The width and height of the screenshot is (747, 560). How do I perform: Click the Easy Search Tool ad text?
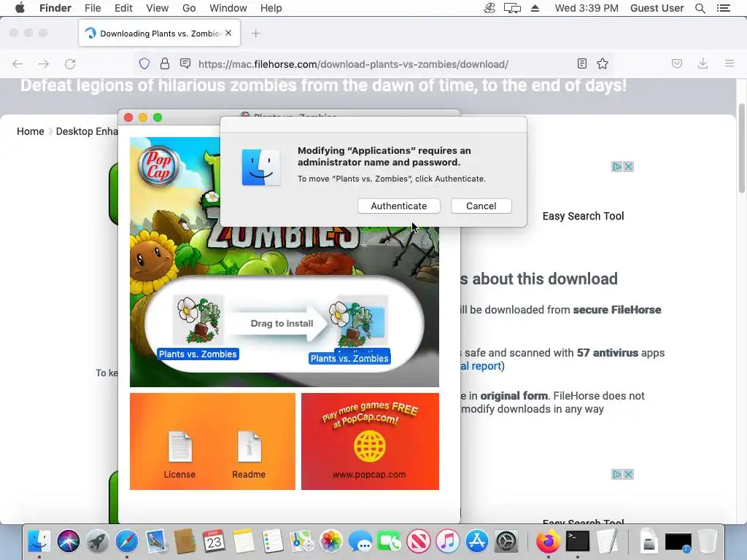point(583,216)
